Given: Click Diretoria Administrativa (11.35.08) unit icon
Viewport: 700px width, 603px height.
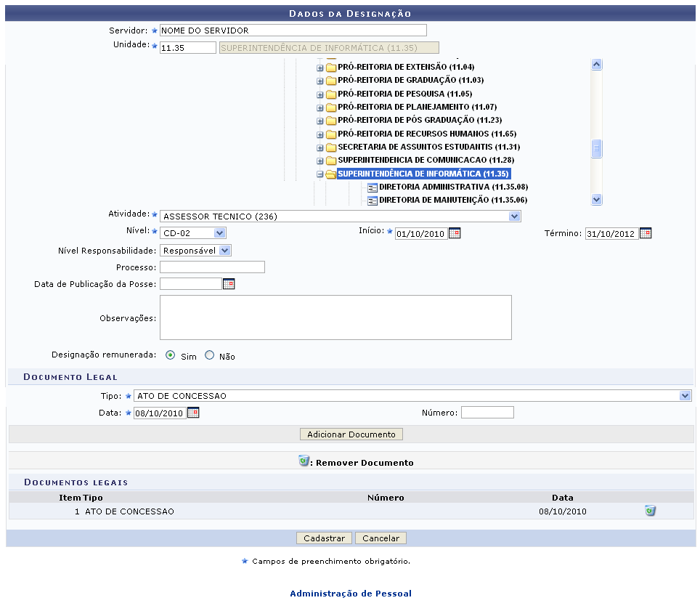Looking at the screenshot, I should [x=373, y=187].
